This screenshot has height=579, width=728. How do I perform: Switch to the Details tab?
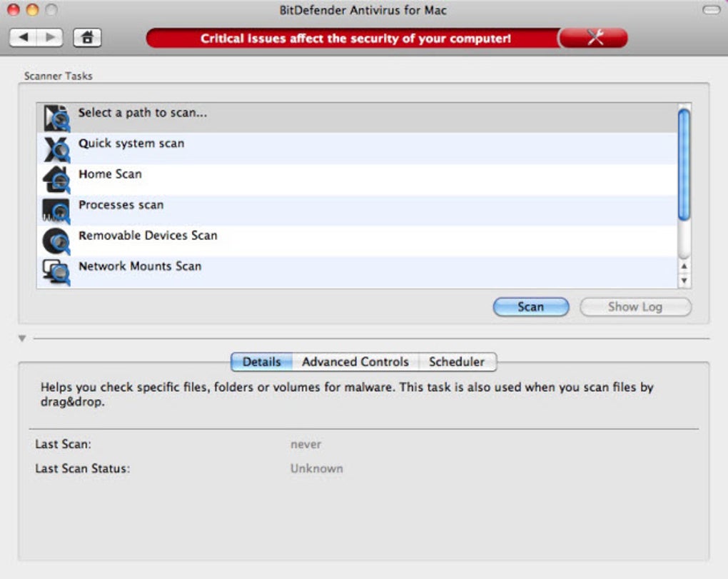point(261,362)
